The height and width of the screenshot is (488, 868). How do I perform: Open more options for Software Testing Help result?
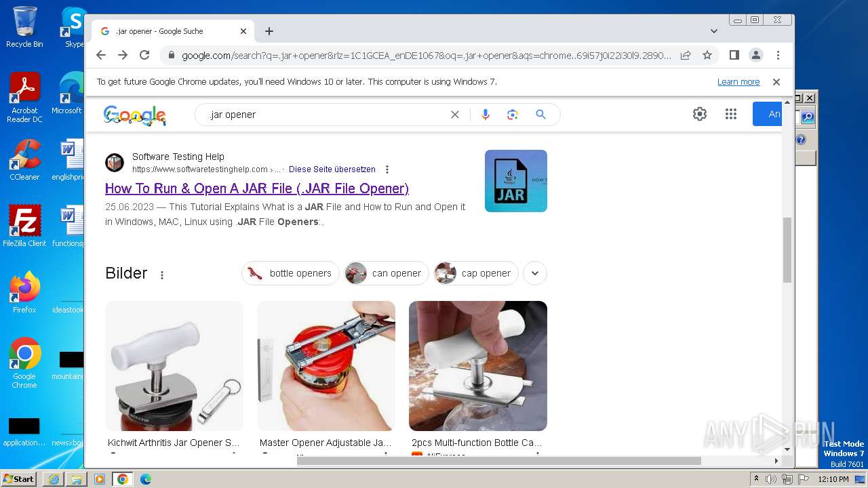(387, 169)
